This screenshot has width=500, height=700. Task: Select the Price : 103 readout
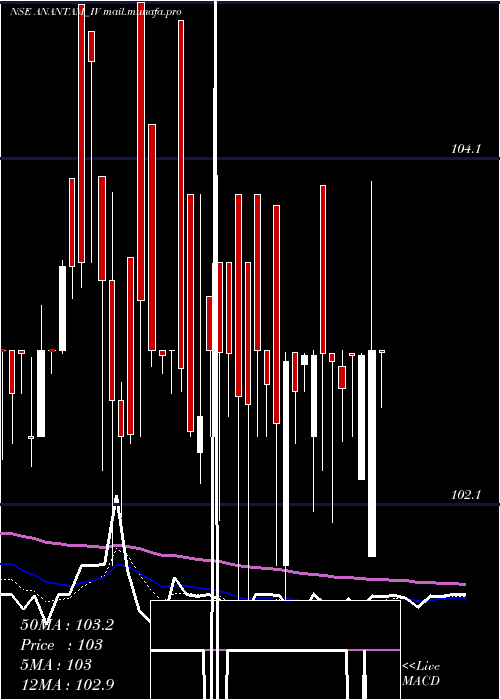pyautogui.click(x=62, y=645)
